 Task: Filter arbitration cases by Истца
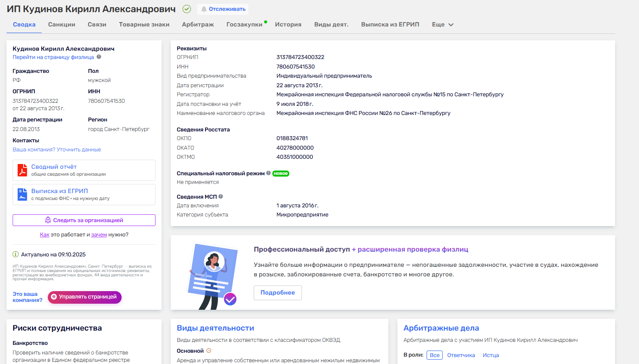click(490, 355)
